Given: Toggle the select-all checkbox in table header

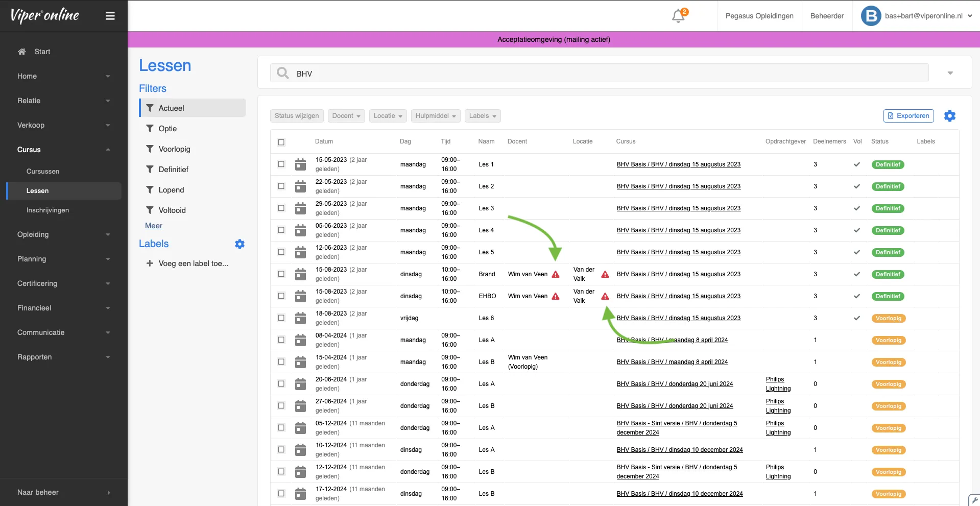Looking at the screenshot, I should pyautogui.click(x=281, y=142).
